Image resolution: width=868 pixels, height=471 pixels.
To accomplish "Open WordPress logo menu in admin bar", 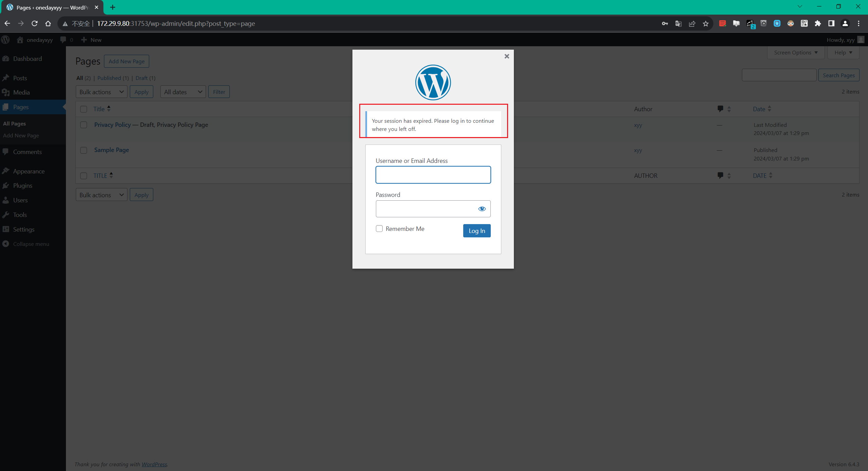I will (5, 40).
